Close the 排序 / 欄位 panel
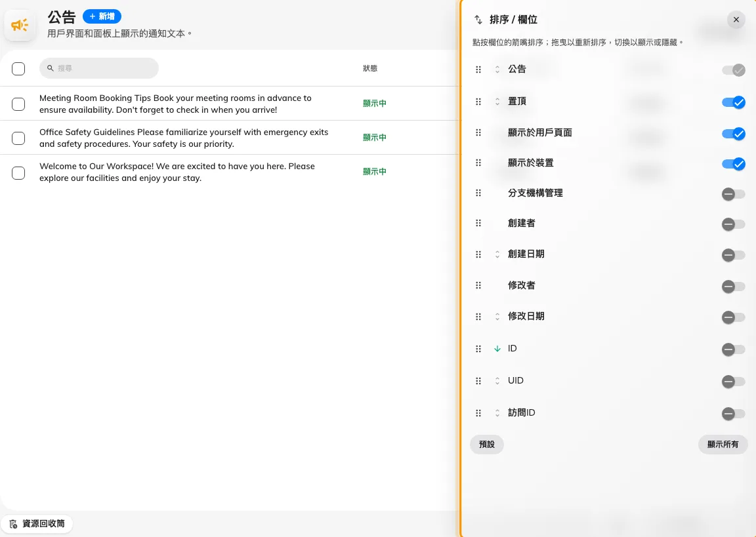 click(x=736, y=20)
